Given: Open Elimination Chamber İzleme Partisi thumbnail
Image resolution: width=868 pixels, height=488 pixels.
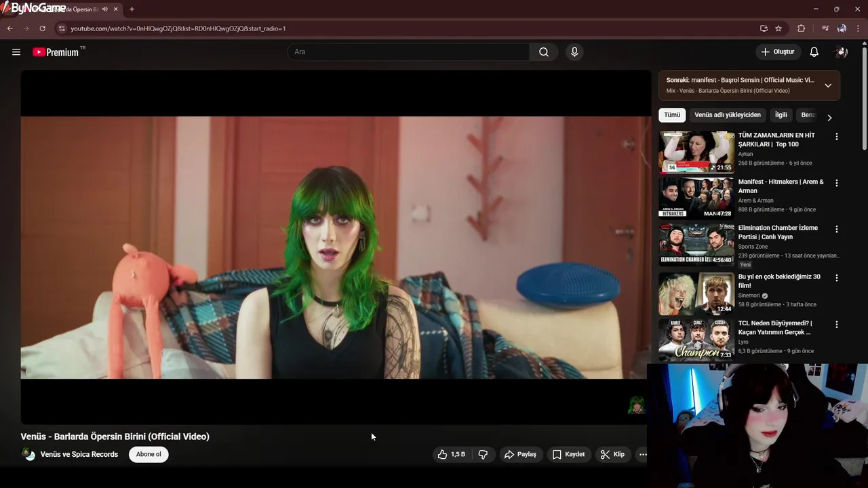Looking at the screenshot, I should (x=696, y=245).
